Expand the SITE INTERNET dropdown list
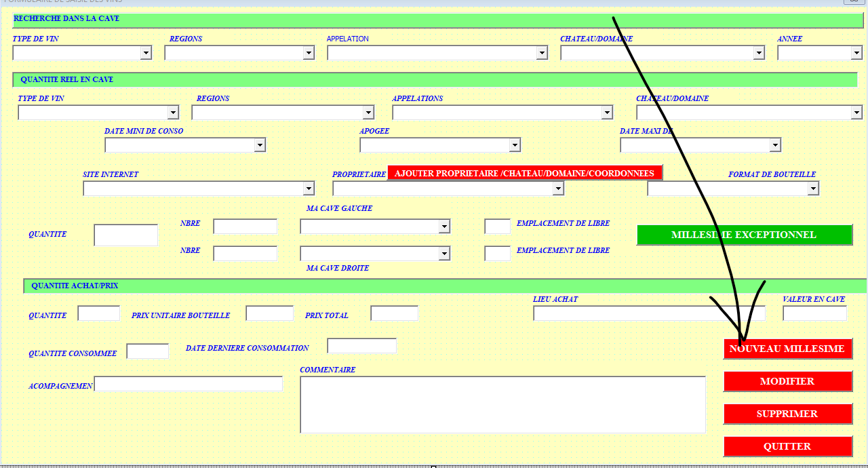The image size is (868, 468). 309,189
